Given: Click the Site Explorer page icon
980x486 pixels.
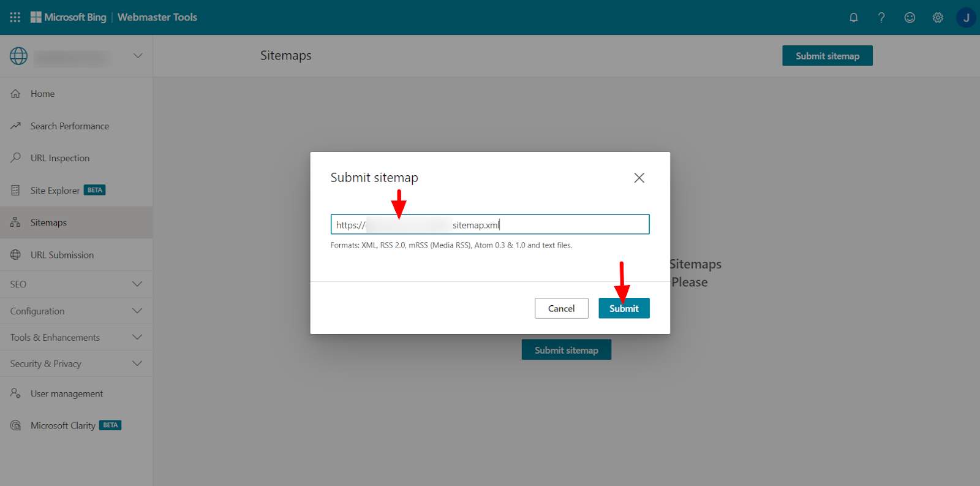Looking at the screenshot, I should (x=15, y=190).
